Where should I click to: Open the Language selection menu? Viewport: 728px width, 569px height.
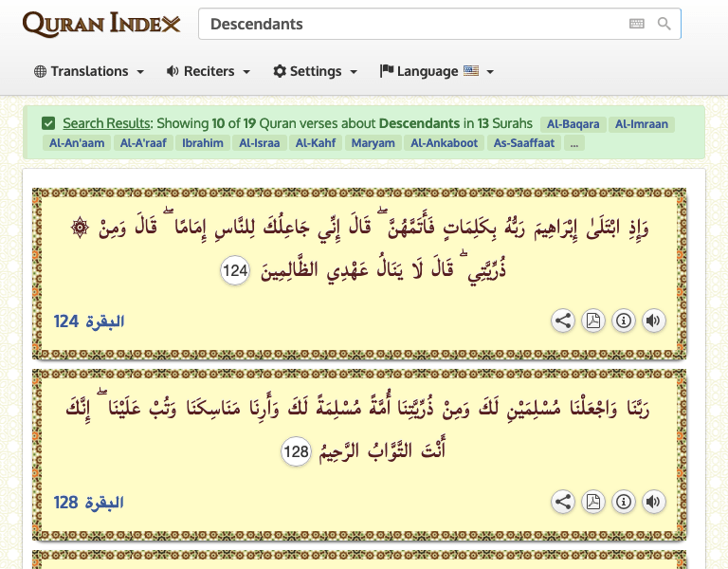coord(436,71)
